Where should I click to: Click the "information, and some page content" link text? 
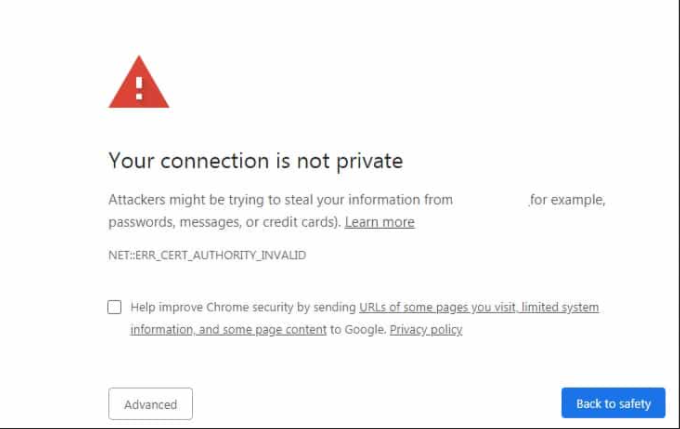pyautogui.click(x=228, y=329)
